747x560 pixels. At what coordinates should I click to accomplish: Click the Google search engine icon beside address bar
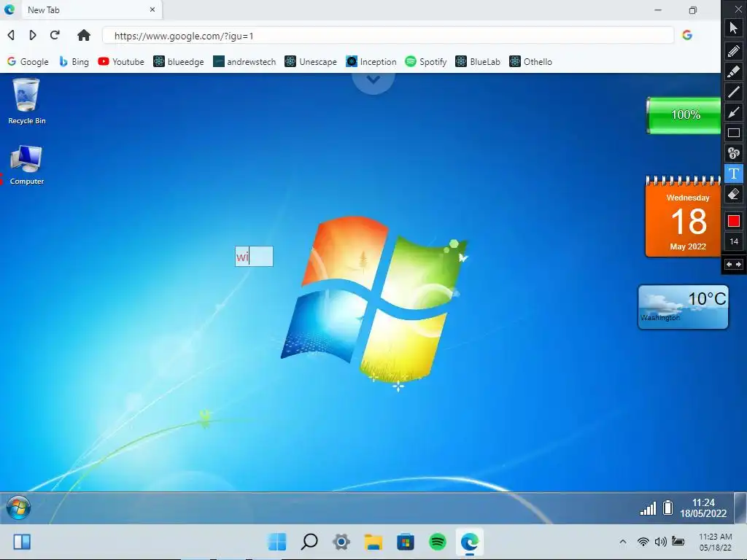click(687, 35)
